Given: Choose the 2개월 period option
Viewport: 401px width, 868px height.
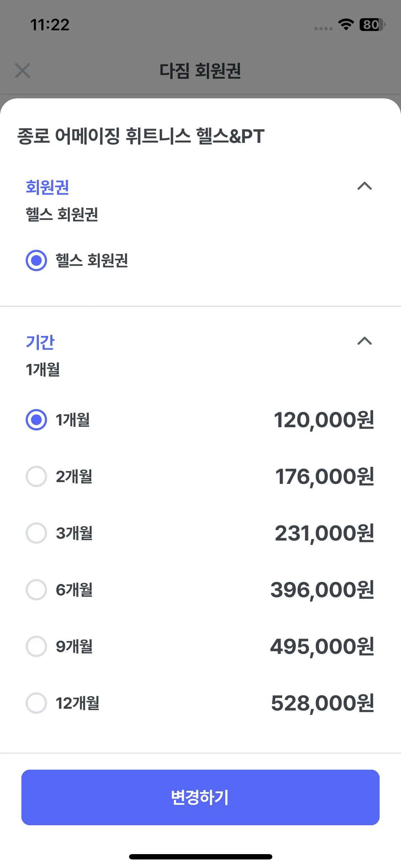Looking at the screenshot, I should [x=36, y=476].
